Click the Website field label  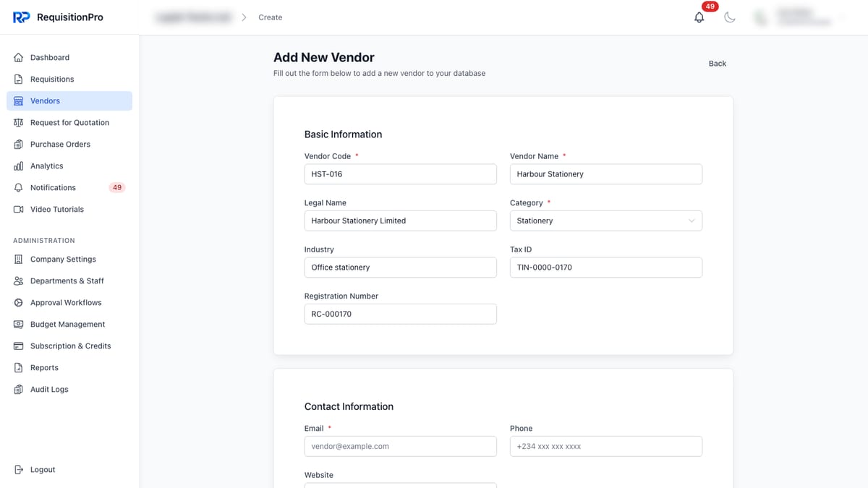pos(319,475)
